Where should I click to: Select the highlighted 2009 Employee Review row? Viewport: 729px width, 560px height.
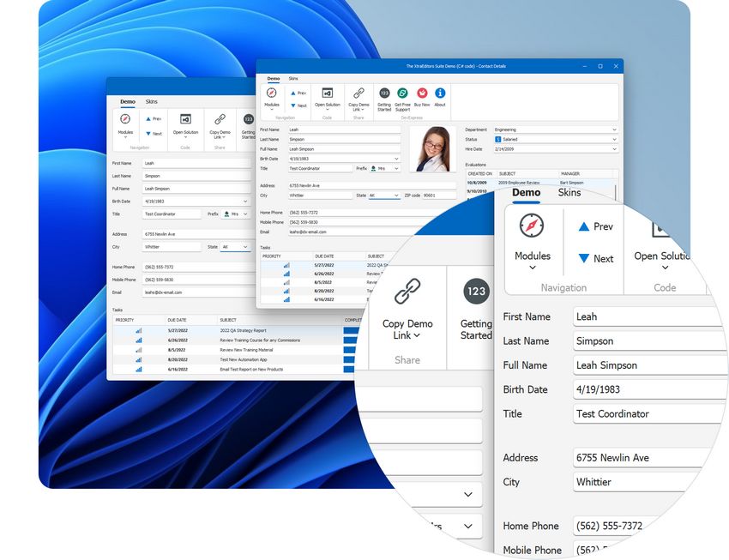pyautogui.click(x=518, y=183)
